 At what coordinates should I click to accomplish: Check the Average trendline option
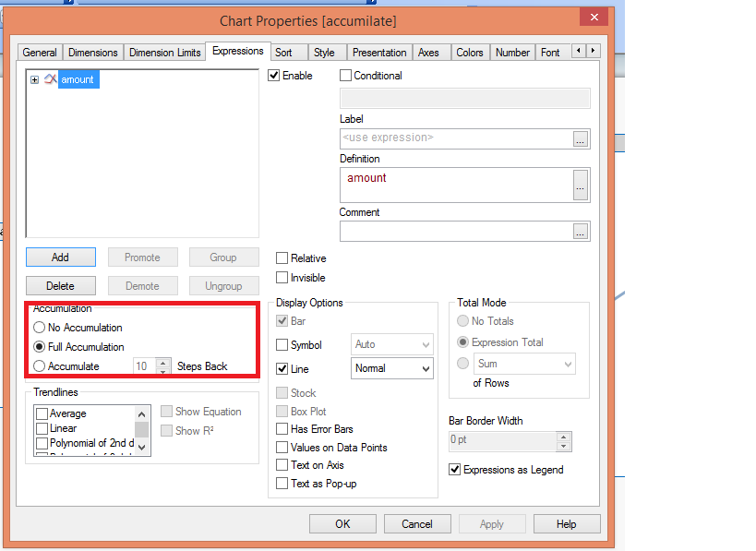pyautogui.click(x=42, y=413)
